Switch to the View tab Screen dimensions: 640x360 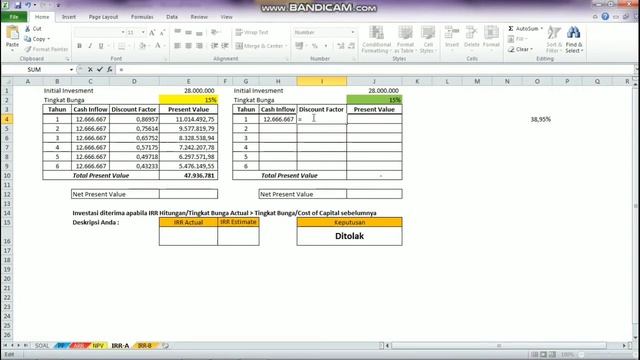tap(227, 17)
